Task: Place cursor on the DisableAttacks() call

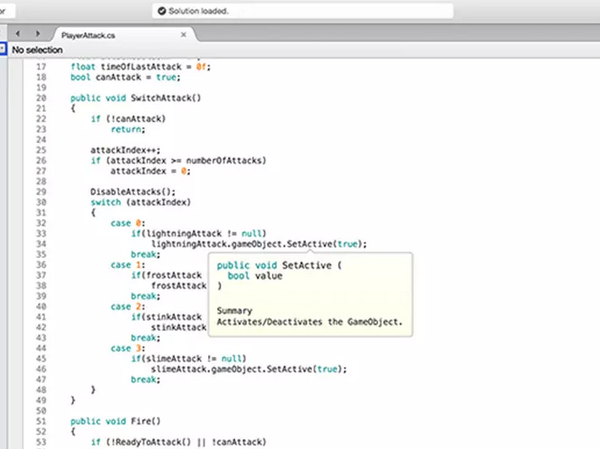Action: [x=133, y=192]
